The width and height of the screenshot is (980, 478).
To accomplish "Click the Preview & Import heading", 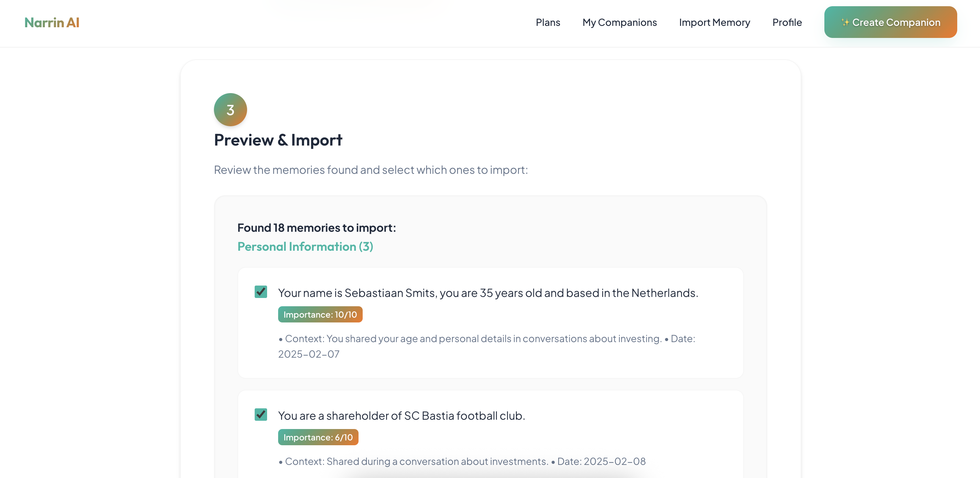I will click(x=278, y=140).
